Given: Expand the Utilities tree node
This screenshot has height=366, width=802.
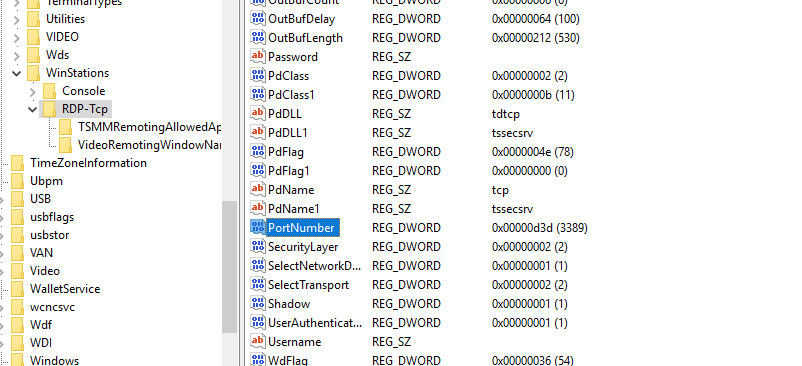Looking at the screenshot, I should pos(16,19).
